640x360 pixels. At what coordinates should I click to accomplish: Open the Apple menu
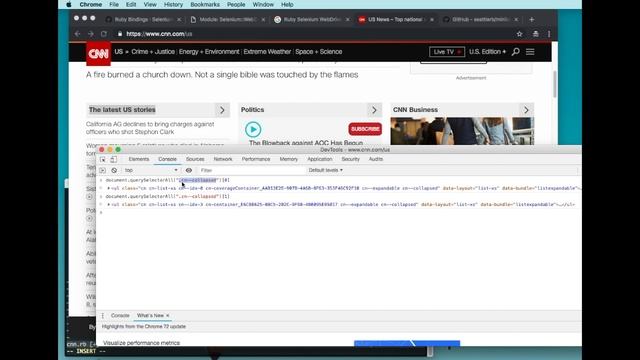[69, 4]
